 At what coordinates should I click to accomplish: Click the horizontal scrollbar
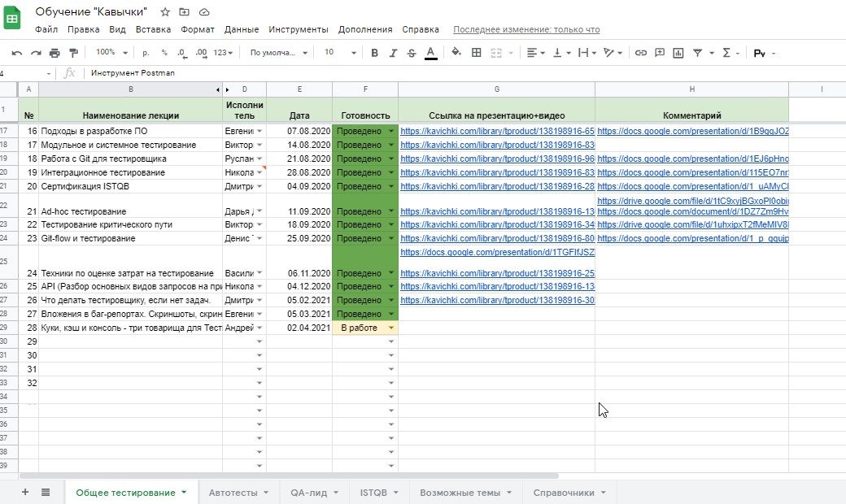289,476
